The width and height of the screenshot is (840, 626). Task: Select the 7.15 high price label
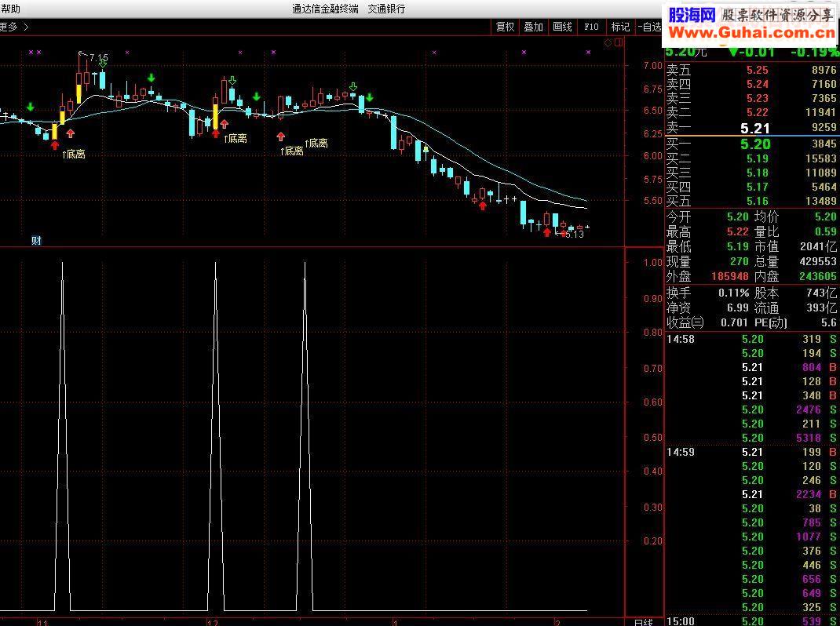(99, 58)
